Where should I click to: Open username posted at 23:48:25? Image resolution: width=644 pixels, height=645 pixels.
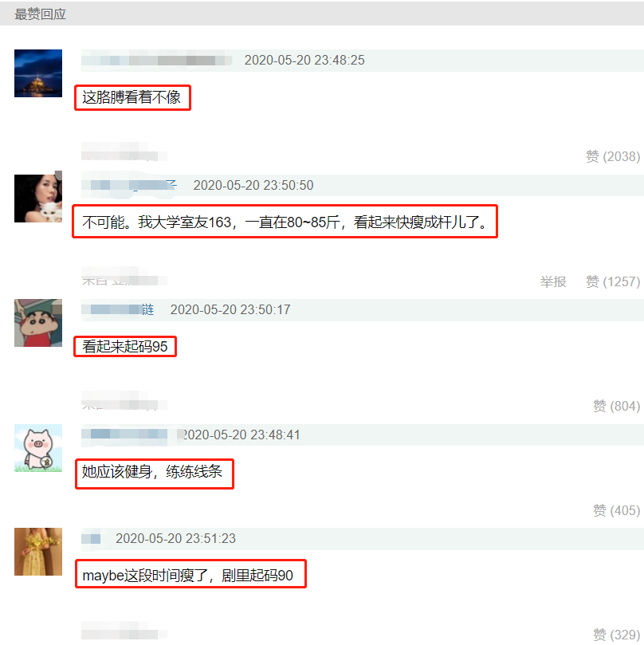pyautogui.click(x=157, y=60)
